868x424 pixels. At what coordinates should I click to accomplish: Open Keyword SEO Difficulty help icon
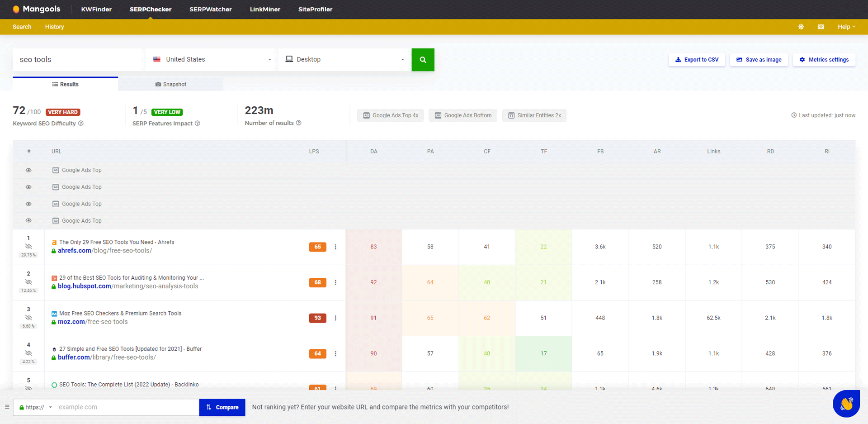coord(81,124)
